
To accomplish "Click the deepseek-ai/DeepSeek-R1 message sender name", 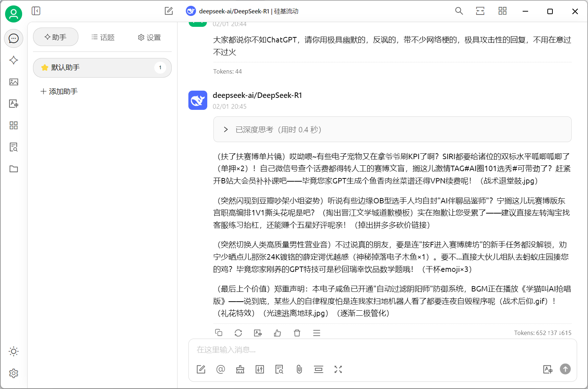I will click(x=257, y=95).
